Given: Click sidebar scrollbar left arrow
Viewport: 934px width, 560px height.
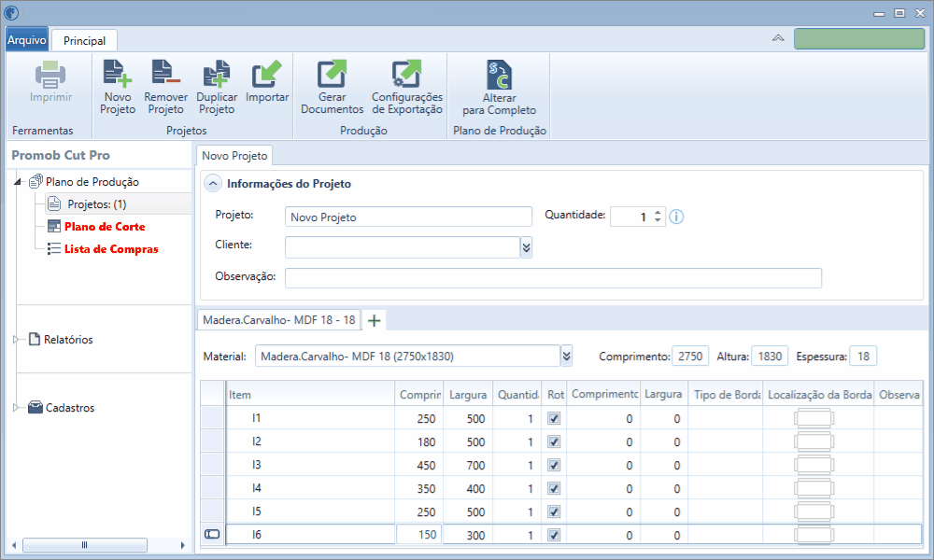Looking at the screenshot, I should tap(14, 544).
